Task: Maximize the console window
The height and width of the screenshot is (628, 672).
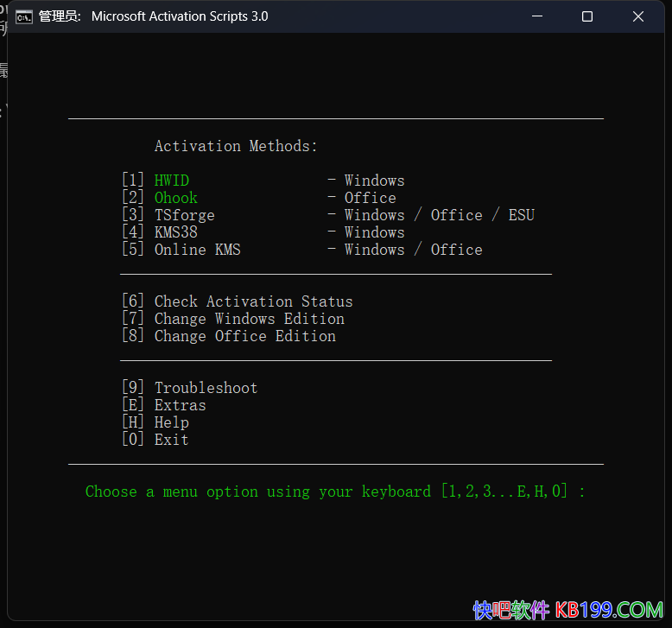Action: (587, 16)
